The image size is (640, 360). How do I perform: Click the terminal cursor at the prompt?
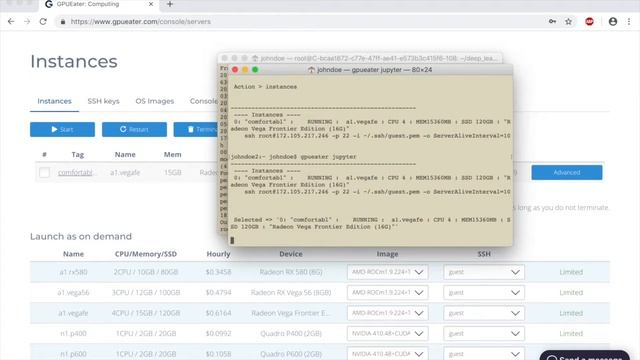click(x=232, y=240)
